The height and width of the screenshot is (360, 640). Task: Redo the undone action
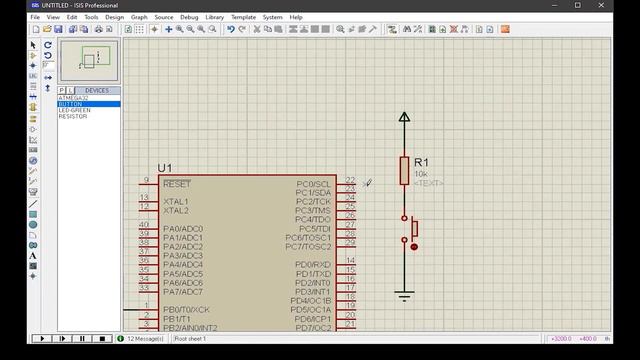click(242, 29)
